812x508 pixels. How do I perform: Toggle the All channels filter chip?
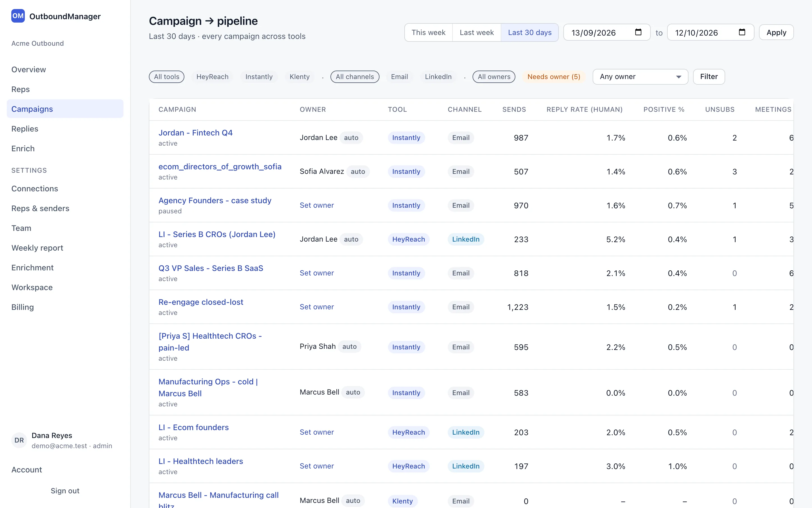click(355, 76)
